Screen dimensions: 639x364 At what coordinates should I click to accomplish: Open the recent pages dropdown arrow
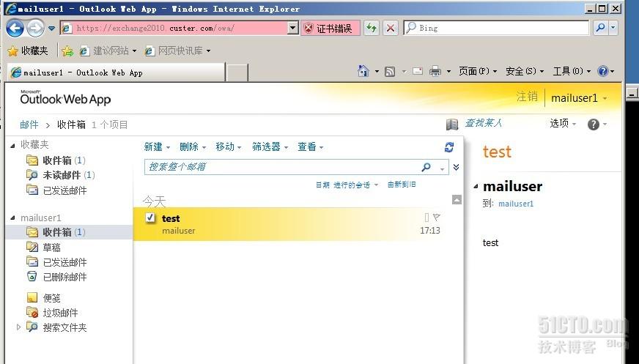[51, 28]
